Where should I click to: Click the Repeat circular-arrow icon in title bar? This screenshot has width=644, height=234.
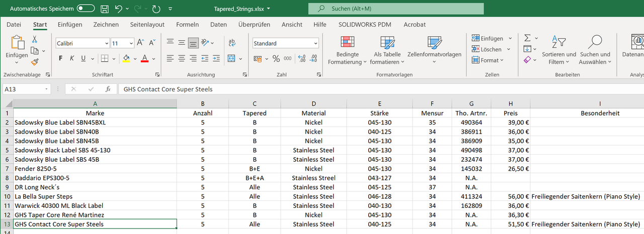click(156, 9)
